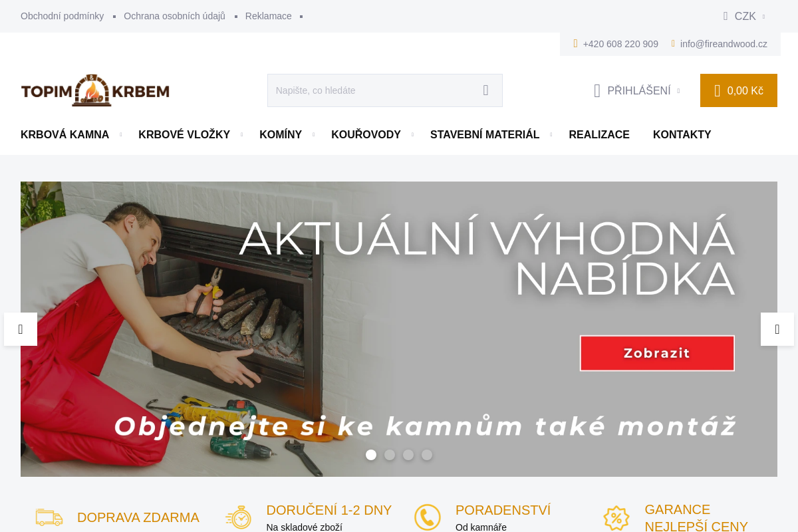
Task: Open the Obchodní podmínky link
Action: 62,16
